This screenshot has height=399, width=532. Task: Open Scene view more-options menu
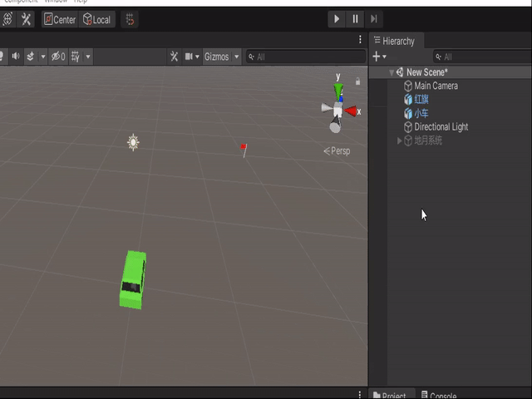tap(360, 39)
